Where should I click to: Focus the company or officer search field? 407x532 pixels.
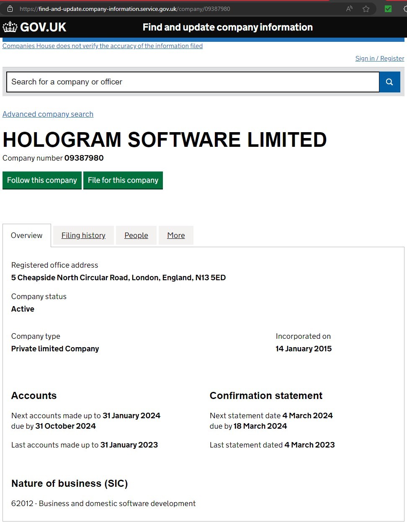point(193,82)
